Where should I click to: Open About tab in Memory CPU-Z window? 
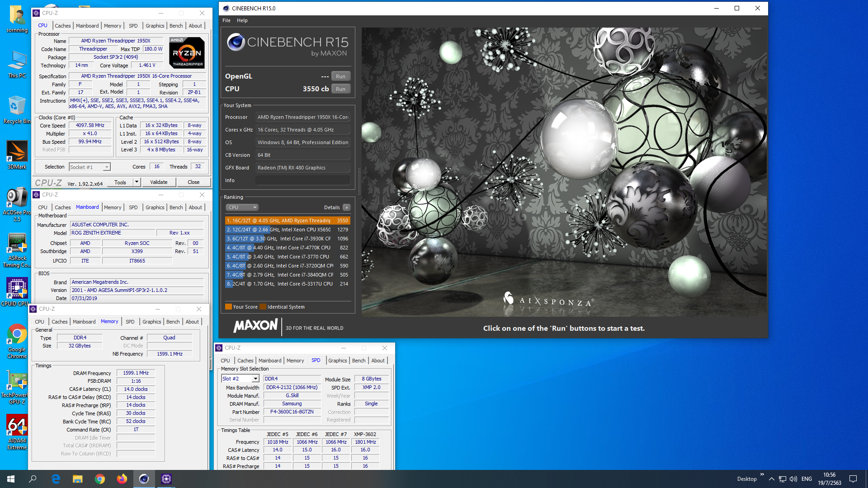tap(192, 322)
